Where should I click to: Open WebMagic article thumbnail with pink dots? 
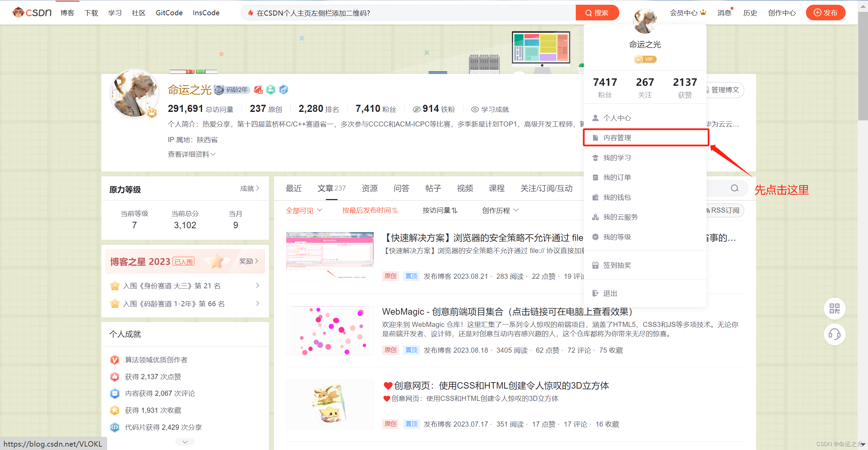pos(330,331)
